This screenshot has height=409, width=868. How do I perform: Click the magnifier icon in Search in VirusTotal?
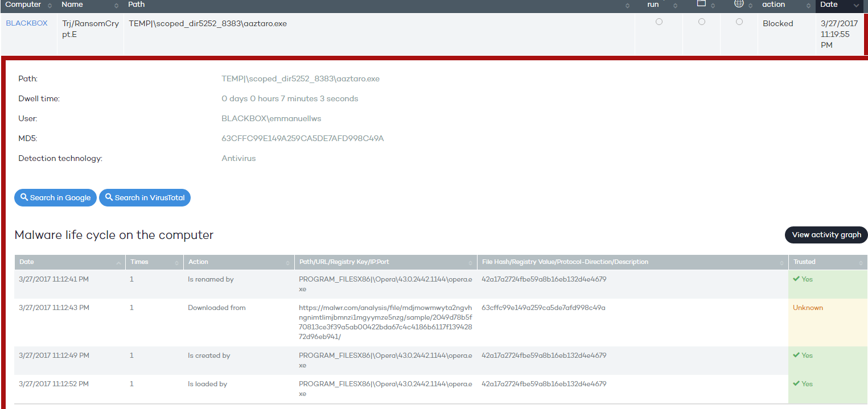(x=109, y=197)
